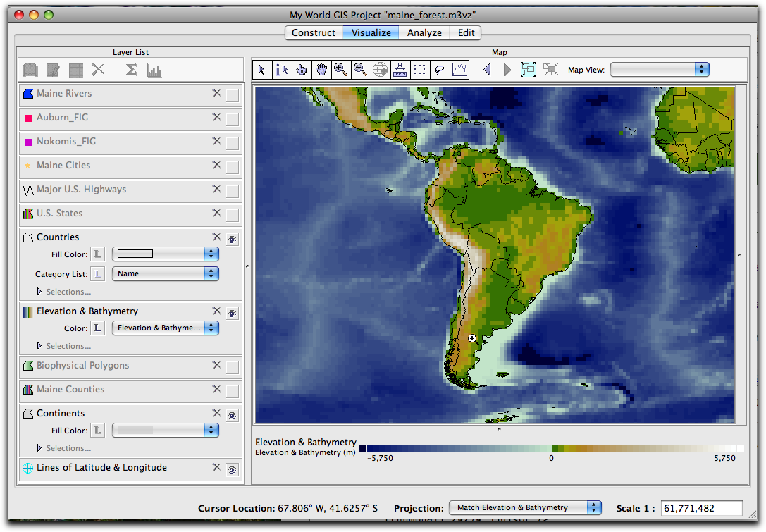Open the Countries Fill Color swatch dropdown

(166, 254)
